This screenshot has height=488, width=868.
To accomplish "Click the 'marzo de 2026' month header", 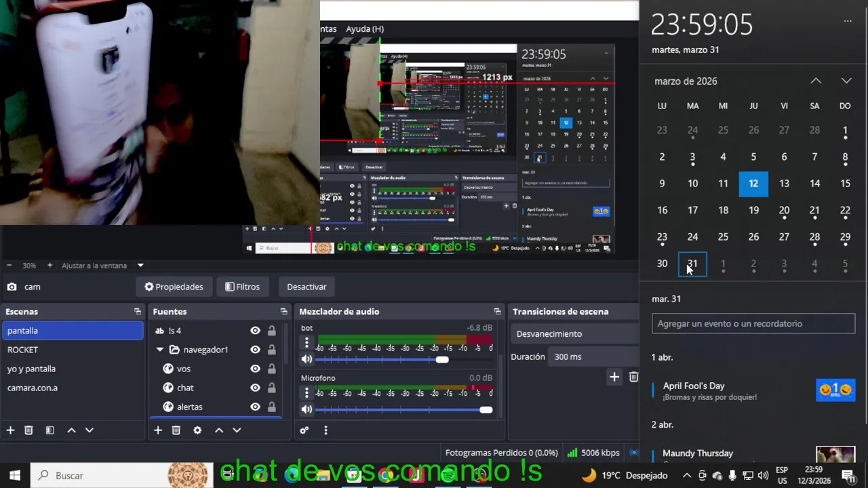I will [686, 81].
